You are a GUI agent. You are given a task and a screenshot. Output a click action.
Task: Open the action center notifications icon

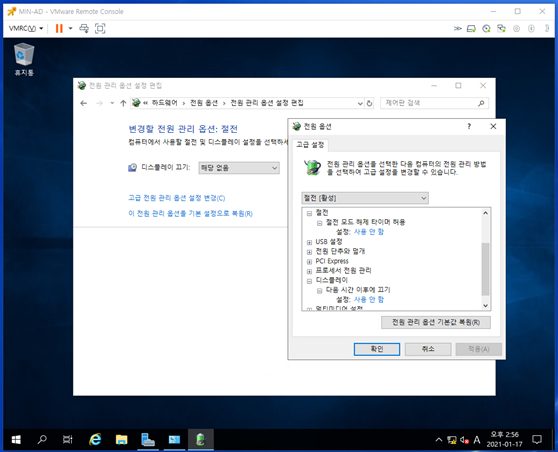coord(537,440)
